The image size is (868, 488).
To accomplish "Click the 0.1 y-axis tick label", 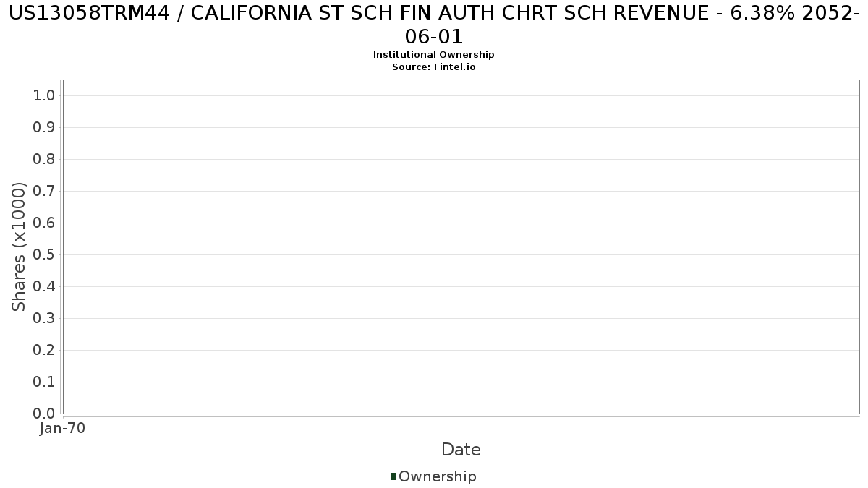I will [45, 382].
